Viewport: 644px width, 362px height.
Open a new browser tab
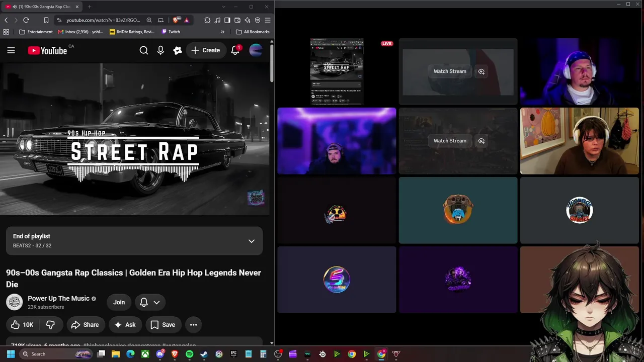point(90,7)
